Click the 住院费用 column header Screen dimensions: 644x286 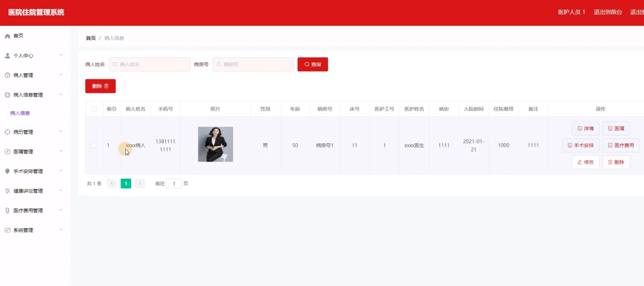(503, 109)
